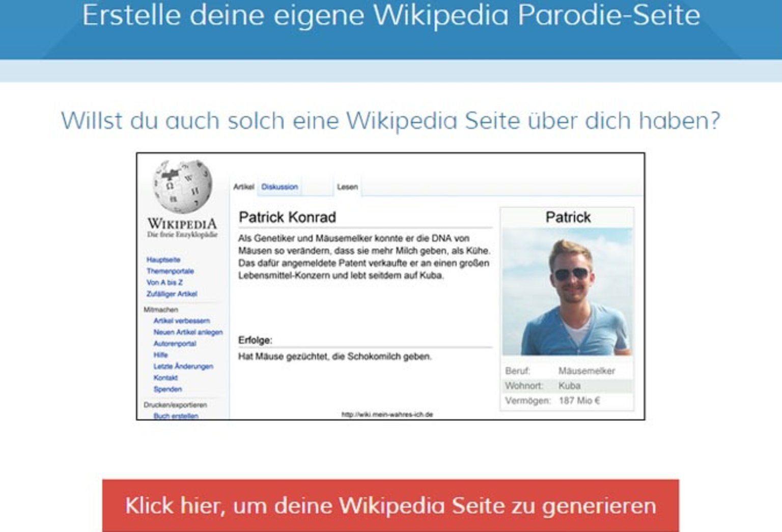Switch to the Diskussion tab

point(280,187)
